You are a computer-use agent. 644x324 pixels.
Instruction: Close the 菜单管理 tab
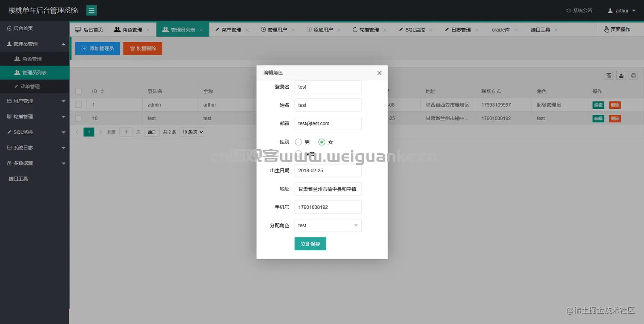click(247, 30)
